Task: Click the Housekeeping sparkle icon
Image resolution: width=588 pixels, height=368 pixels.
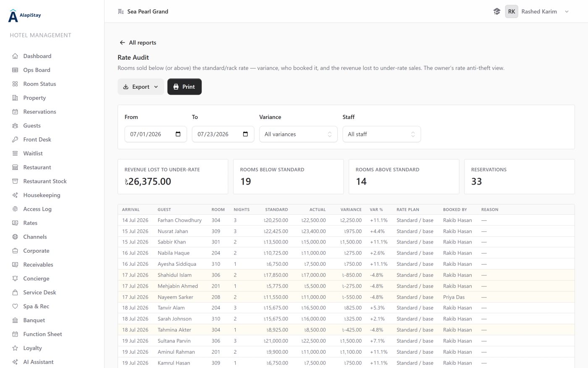Action: tap(15, 195)
